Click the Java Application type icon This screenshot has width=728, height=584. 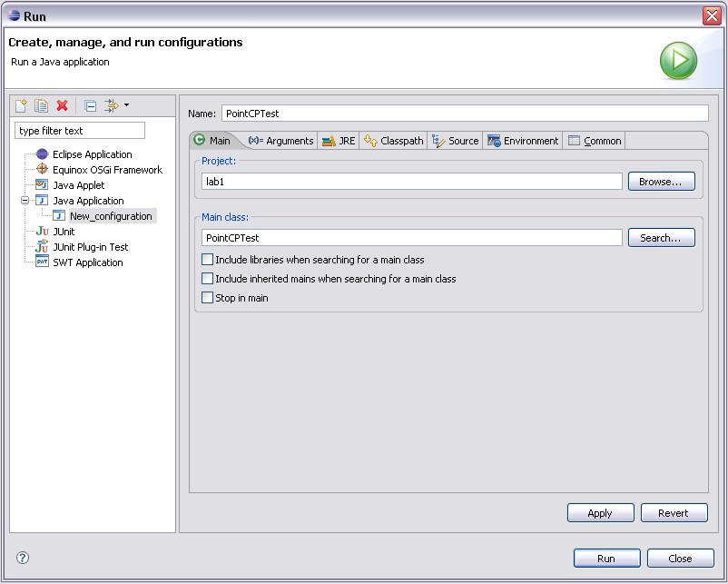[43, 200]
